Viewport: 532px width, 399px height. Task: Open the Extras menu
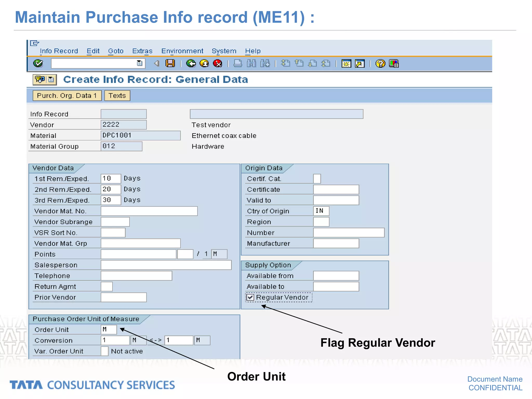[142, 51]
